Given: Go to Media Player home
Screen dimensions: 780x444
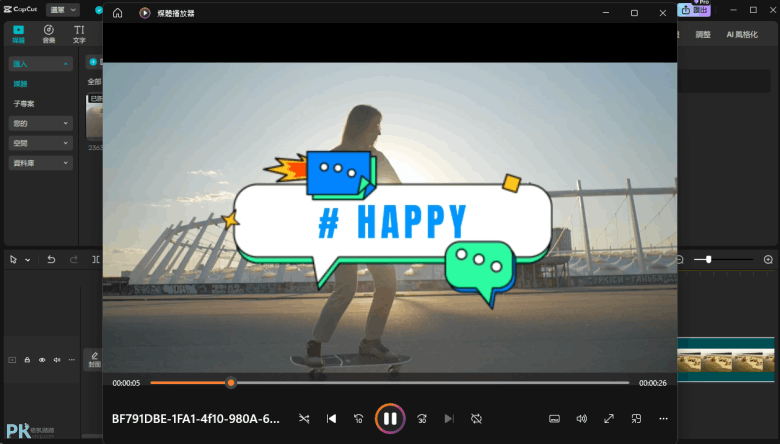Looking at the screenshot, I should [117, 13].
